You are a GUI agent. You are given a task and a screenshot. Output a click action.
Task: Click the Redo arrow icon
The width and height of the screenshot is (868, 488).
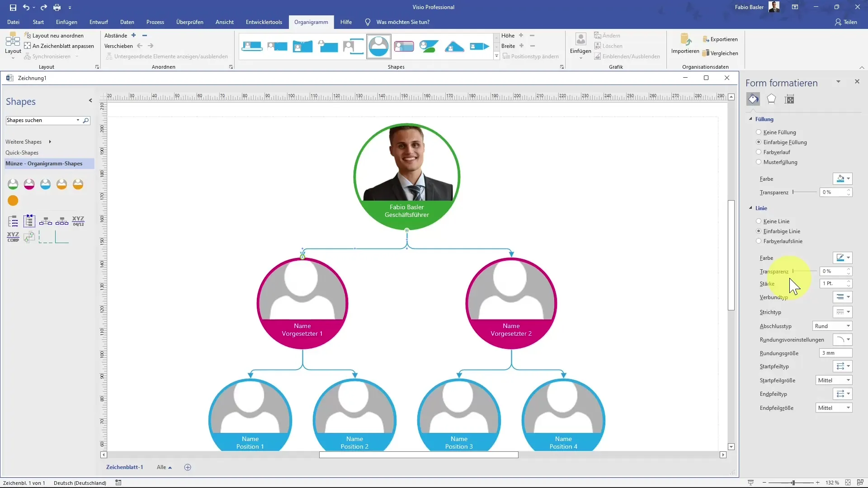(x=44, y=7)
